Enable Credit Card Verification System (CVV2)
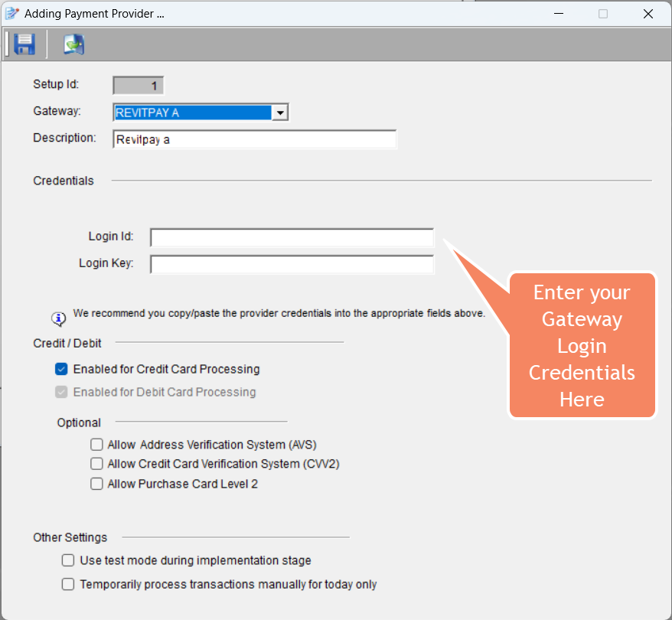 [x=96, y=464]
